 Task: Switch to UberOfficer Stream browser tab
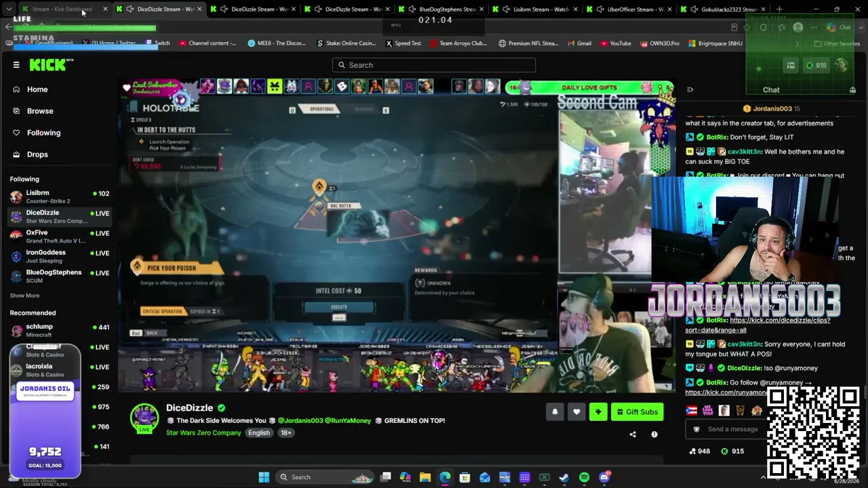coord(629,9)
